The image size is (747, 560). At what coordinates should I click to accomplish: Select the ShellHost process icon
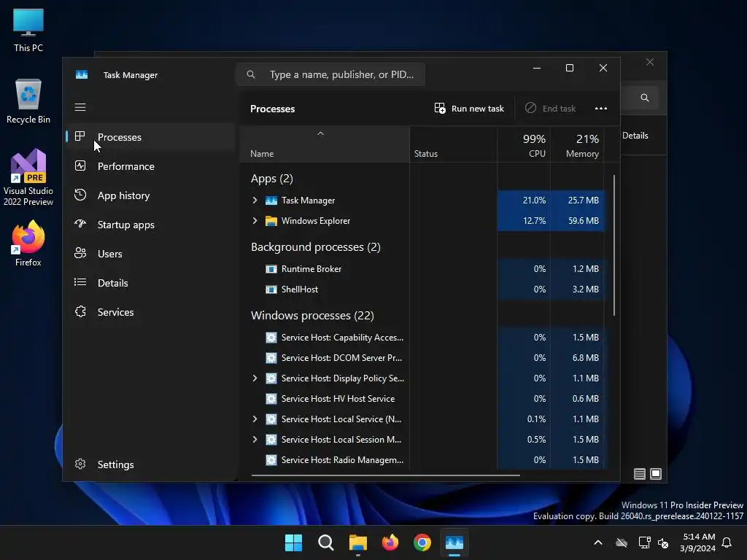click(271, 289)
